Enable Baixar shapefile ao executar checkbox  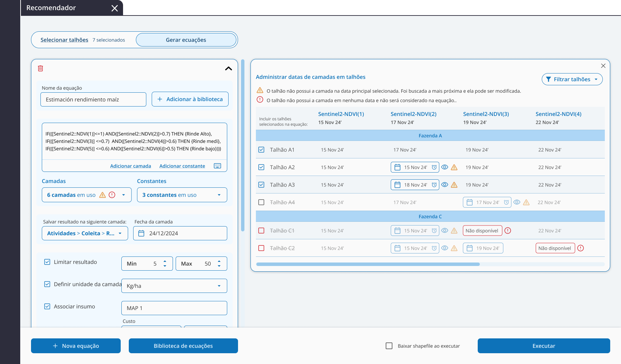(x=389, y=346)
